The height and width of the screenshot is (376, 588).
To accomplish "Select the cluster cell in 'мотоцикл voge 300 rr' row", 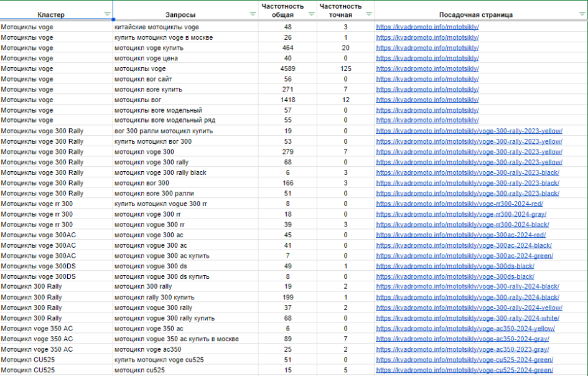I will point(56,214).
